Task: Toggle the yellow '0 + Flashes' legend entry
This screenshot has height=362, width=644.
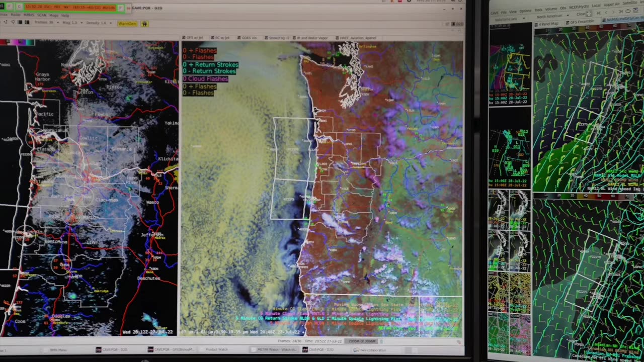Action: (x=199, y=86)
